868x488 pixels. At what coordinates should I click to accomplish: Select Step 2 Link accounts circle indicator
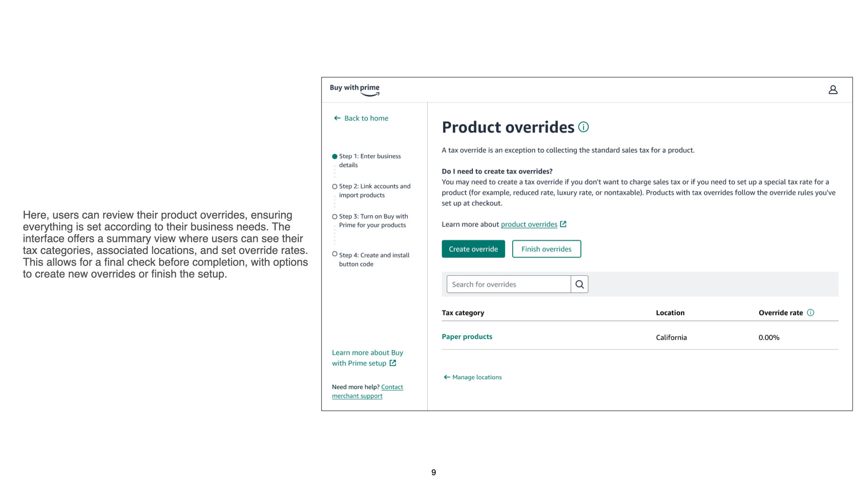(335, 187)
